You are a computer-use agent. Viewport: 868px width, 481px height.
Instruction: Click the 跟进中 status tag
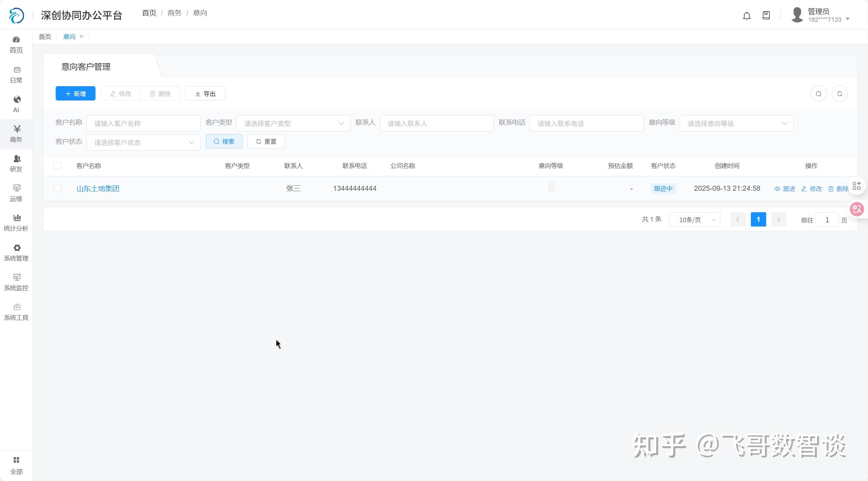(x=663, y=189)
